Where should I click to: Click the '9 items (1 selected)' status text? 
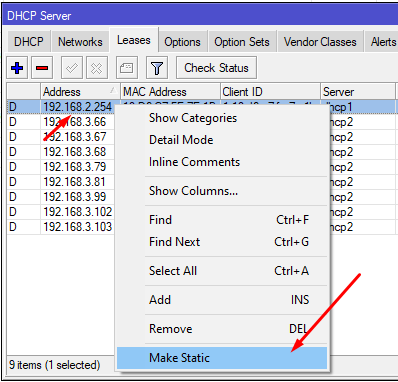pyautogui.click(x=55, y=365)
